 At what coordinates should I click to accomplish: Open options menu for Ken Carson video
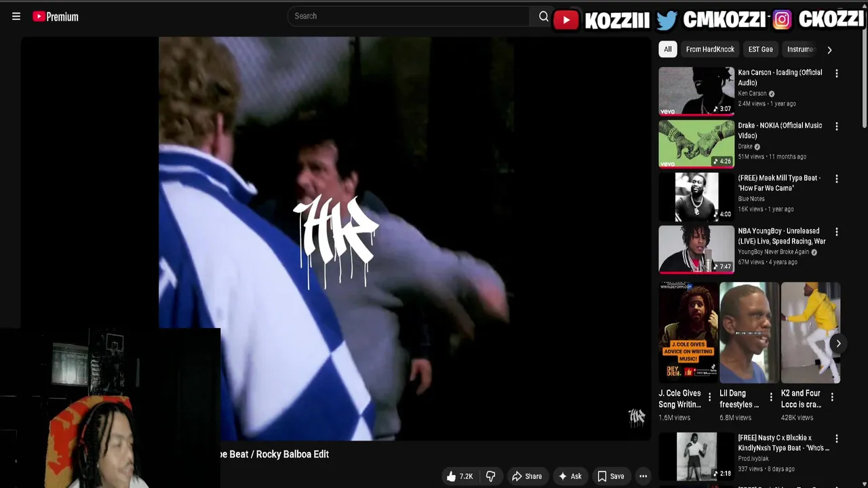(x=836, y=73)
